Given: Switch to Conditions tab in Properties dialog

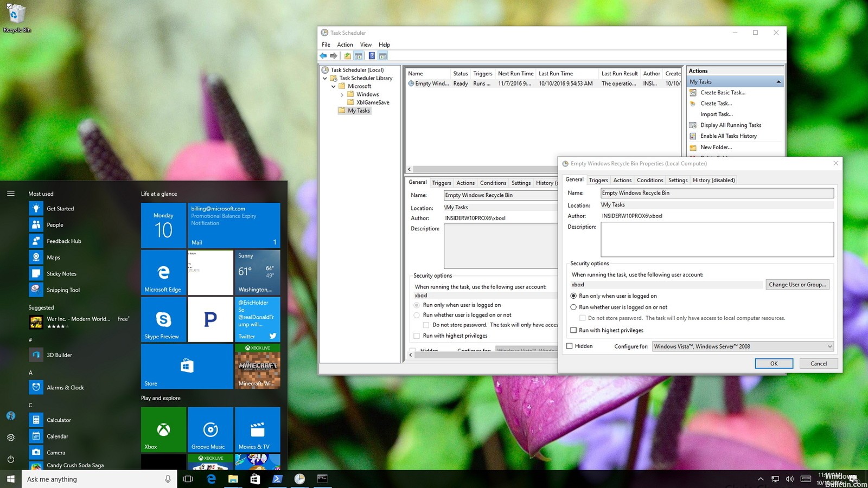Looking at the screenshot, I should (x=650, y=180).
